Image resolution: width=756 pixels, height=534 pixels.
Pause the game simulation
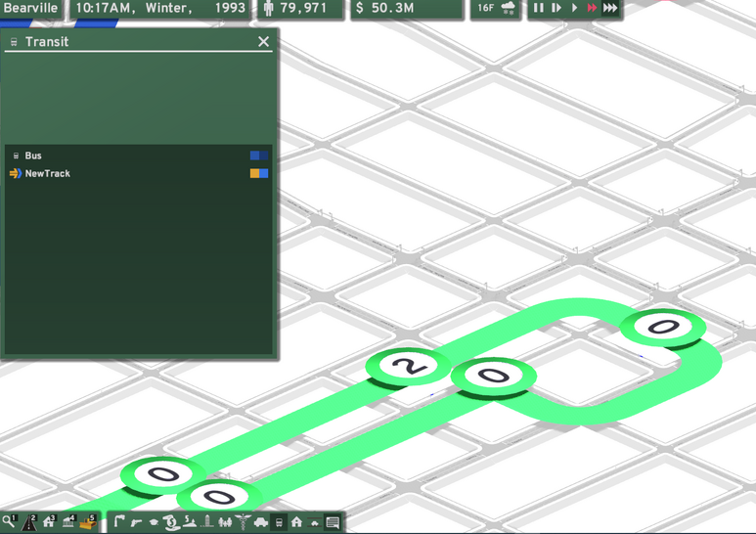tap(539, 8)
